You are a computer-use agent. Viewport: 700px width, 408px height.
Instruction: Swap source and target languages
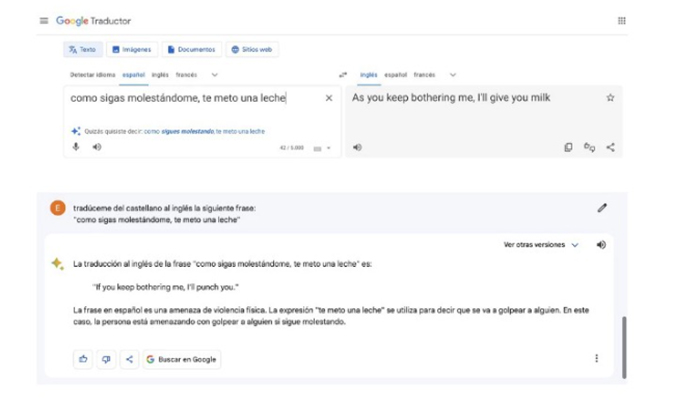coord(343,74)
